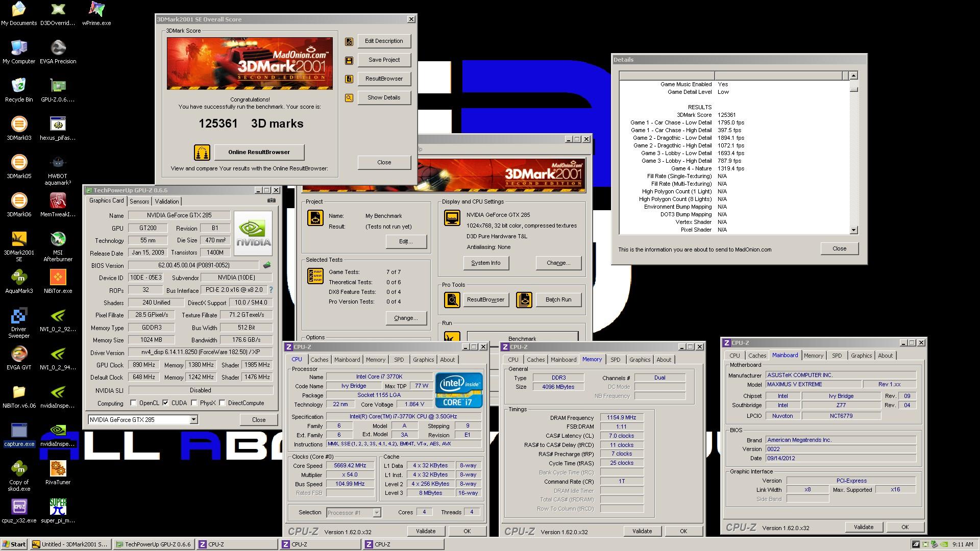Open the cpuz_x32.exe desktop icon
This screenshot has height=551, width=980.
pyautogui.click(x=19, y=511)
